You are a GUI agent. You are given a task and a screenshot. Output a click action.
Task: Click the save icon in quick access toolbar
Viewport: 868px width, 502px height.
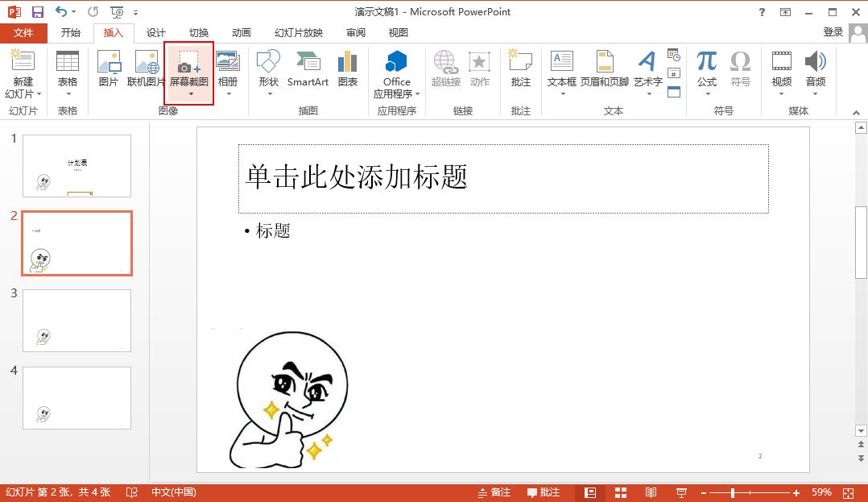tap(37, 12)
